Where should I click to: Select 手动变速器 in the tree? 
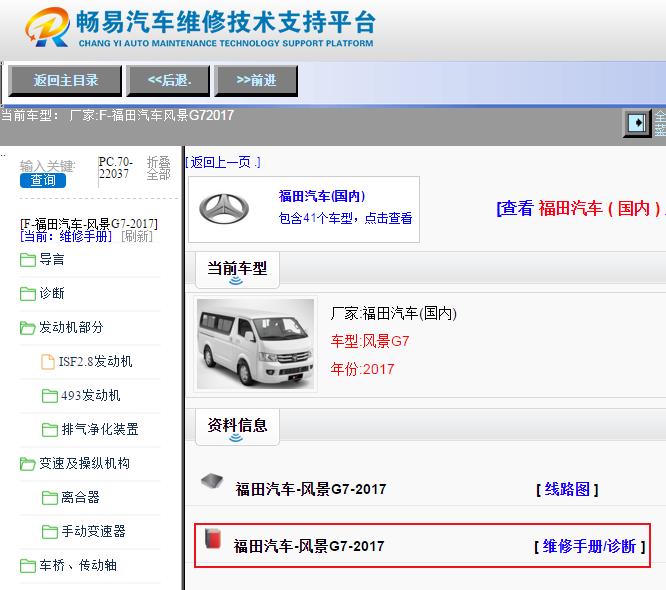pos(93,531)
